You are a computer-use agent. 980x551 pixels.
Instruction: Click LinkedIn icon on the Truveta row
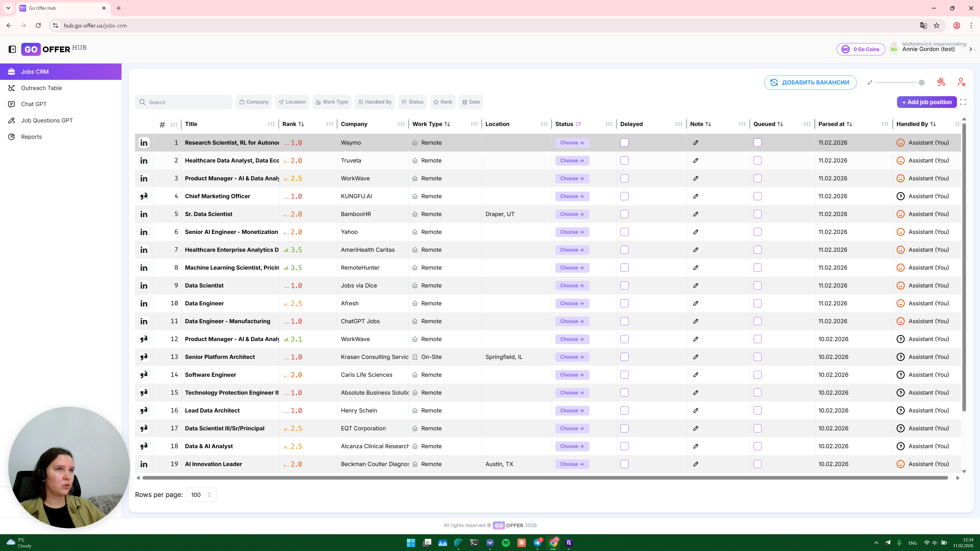(144, 160)
